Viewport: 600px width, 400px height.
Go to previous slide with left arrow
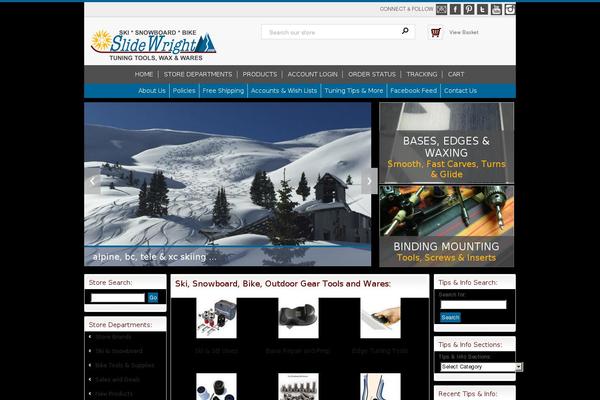(92, 181)
